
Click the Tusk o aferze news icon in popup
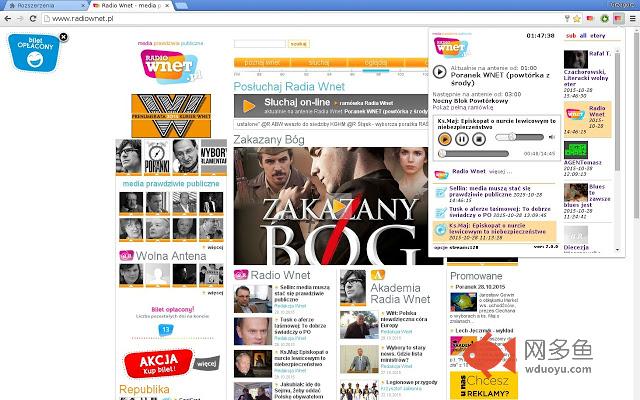point(440,212)
